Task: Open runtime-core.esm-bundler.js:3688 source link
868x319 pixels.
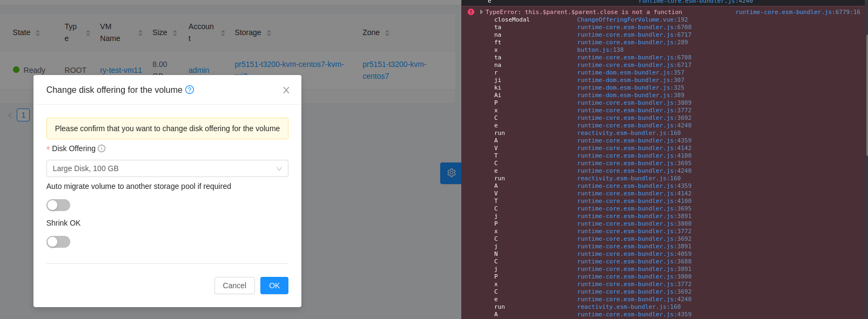Action: coord(634,261)
